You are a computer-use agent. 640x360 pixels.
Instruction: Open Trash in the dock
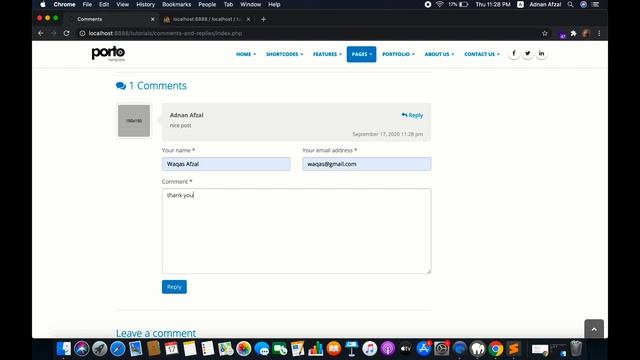point(576,349)
